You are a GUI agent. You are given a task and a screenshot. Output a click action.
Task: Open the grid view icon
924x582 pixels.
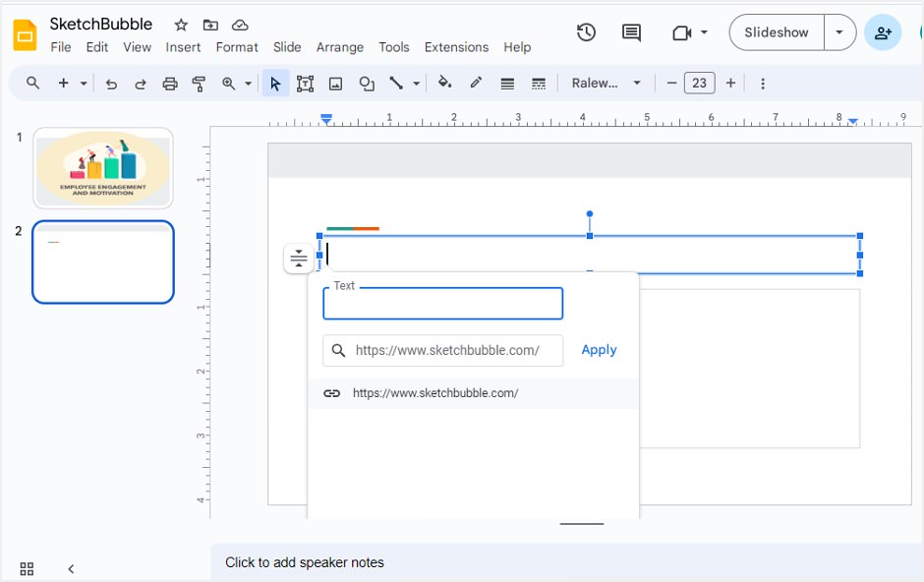(27, 568)
